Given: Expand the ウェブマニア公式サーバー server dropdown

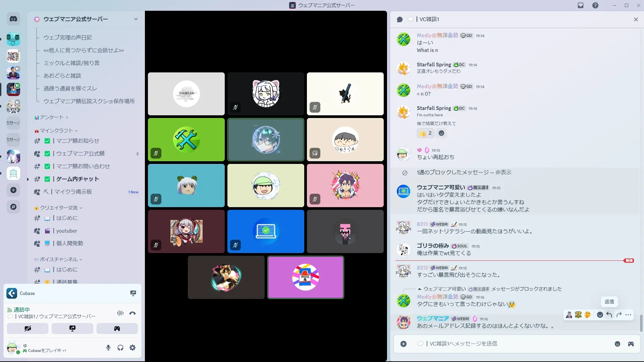Looking at the screenshot, I should 136,19.
